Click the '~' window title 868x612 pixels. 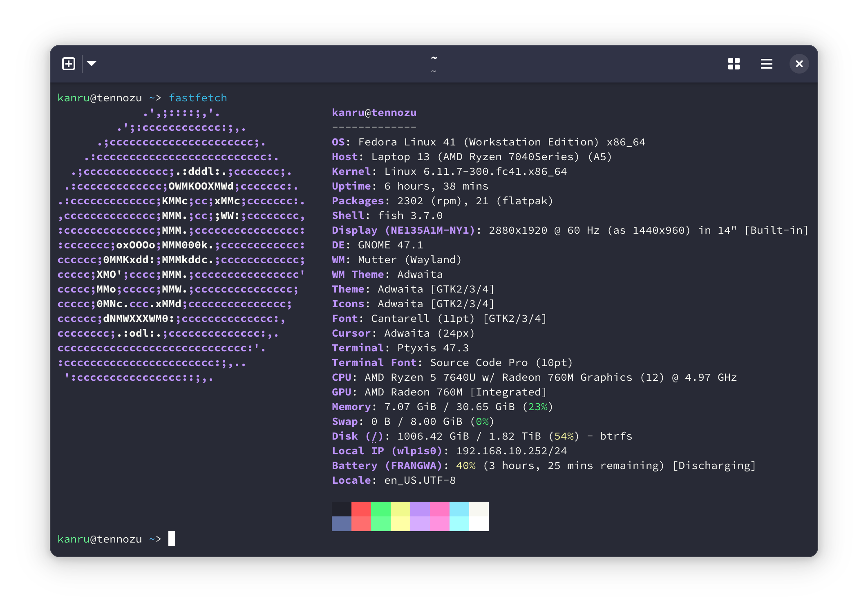click(x=434, y=58)
